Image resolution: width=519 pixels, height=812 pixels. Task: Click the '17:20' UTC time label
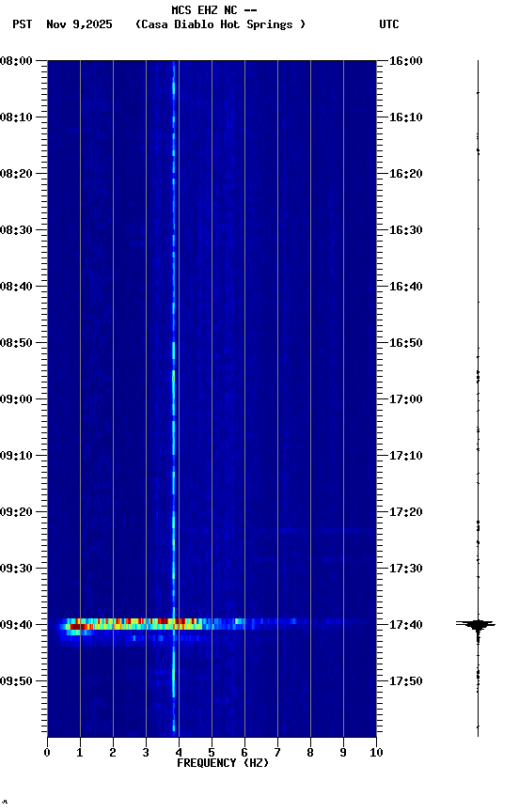(406, 512)
